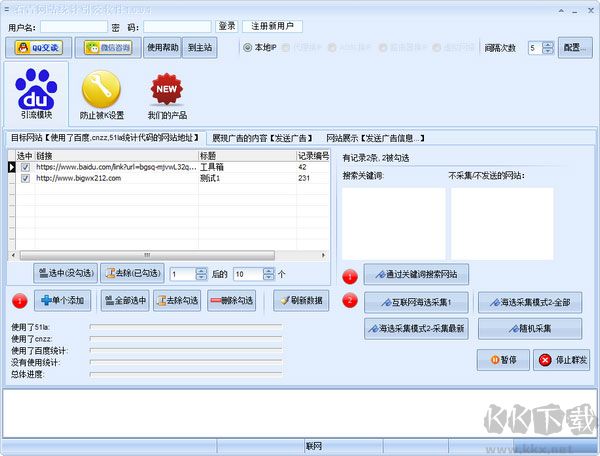Open 我们的产品 NEW badge icon

coord(167,96)
